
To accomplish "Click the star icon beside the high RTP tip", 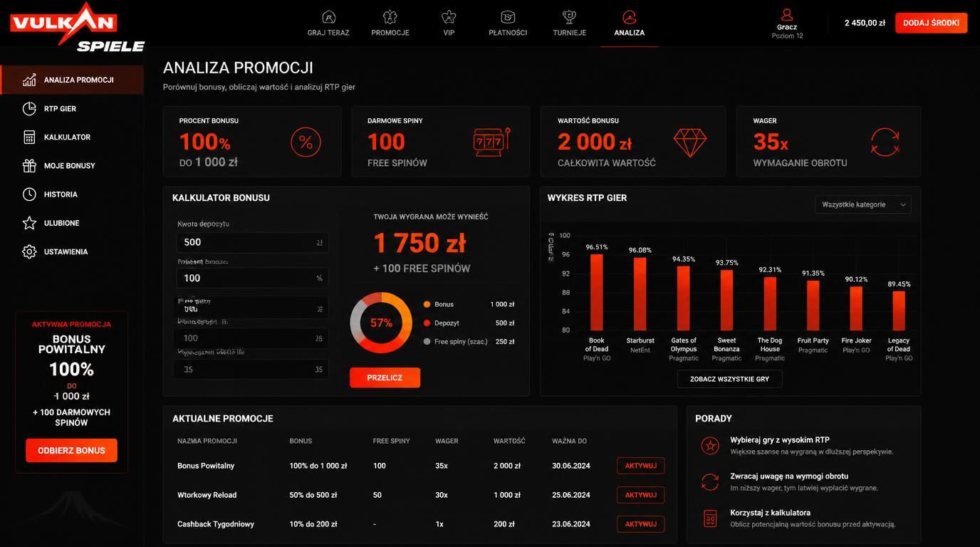I will (x=710, y=446).
